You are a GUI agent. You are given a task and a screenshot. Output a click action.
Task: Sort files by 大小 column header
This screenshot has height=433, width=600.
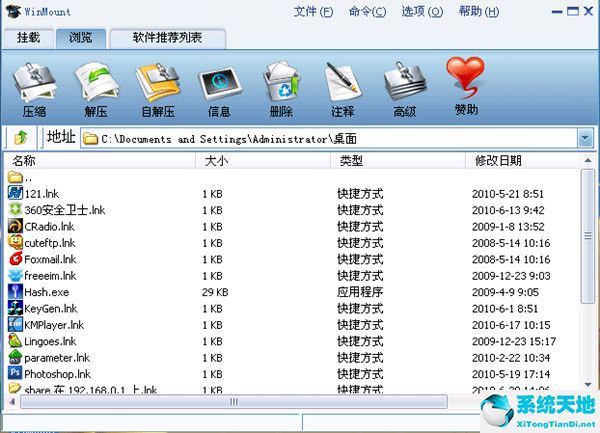pyautogui.click(x=216, y=160)
